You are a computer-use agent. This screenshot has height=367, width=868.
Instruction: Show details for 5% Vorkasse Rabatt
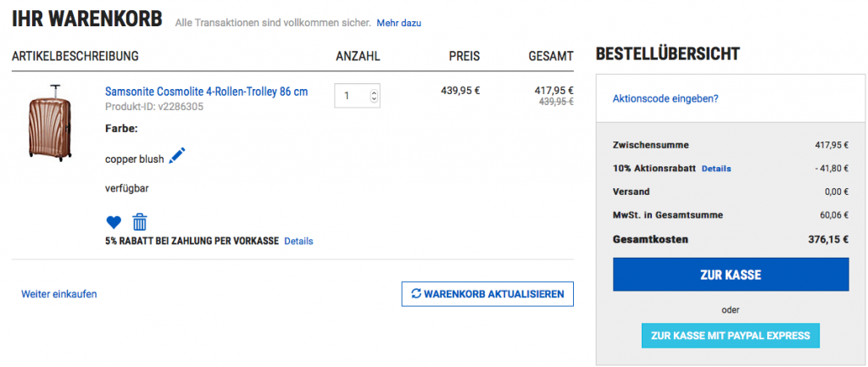coord(298,242)
